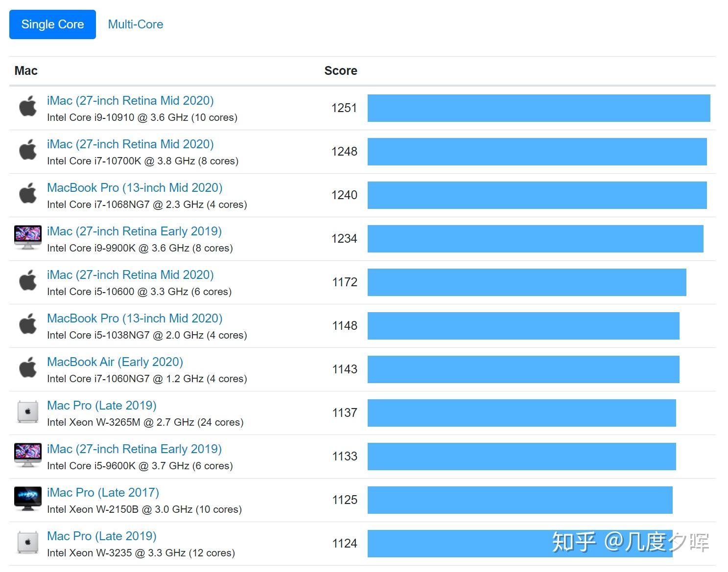Click score value 1234

point(344,239)
